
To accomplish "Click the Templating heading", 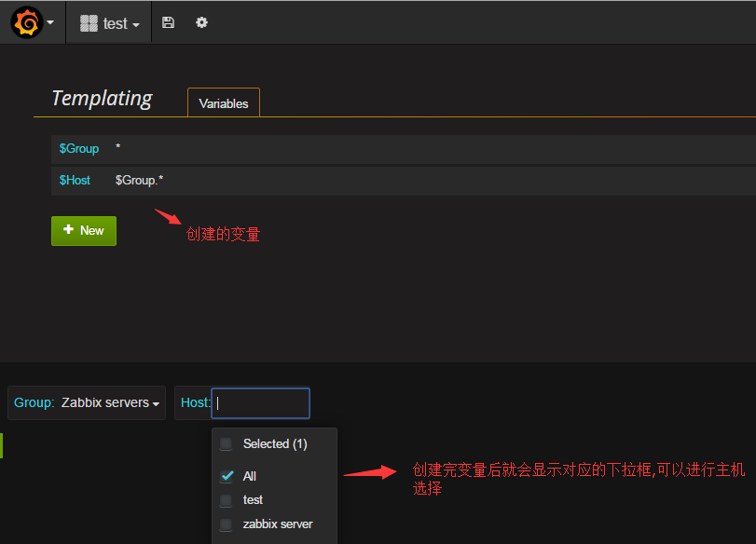I will 102,99.
